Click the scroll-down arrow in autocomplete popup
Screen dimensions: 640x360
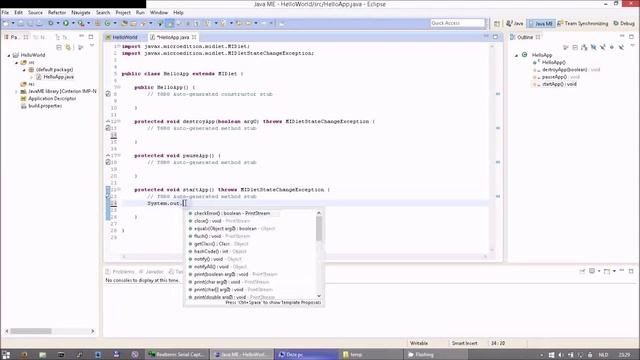(319, 296)
